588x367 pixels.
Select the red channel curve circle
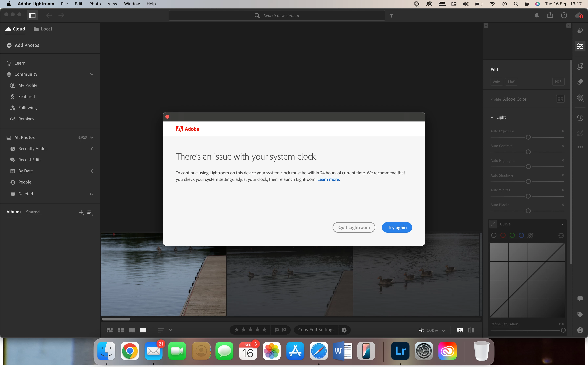pos(503,235)
